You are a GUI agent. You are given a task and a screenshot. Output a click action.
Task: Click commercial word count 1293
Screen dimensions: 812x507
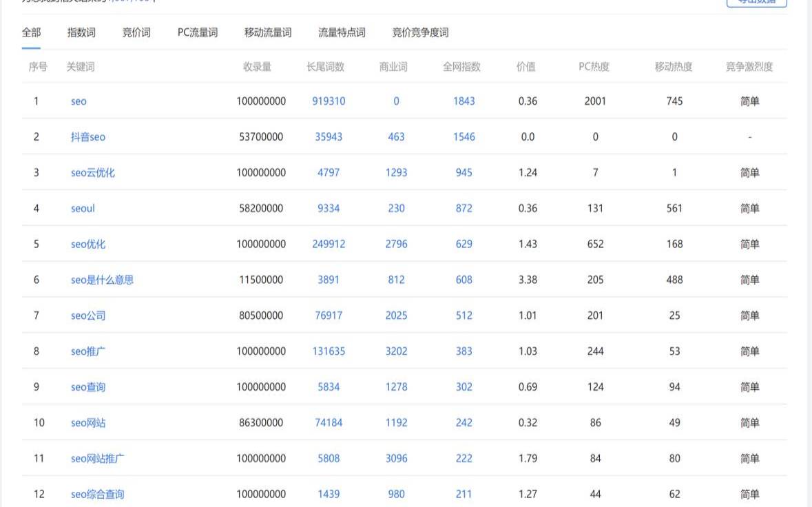point(396,173)
